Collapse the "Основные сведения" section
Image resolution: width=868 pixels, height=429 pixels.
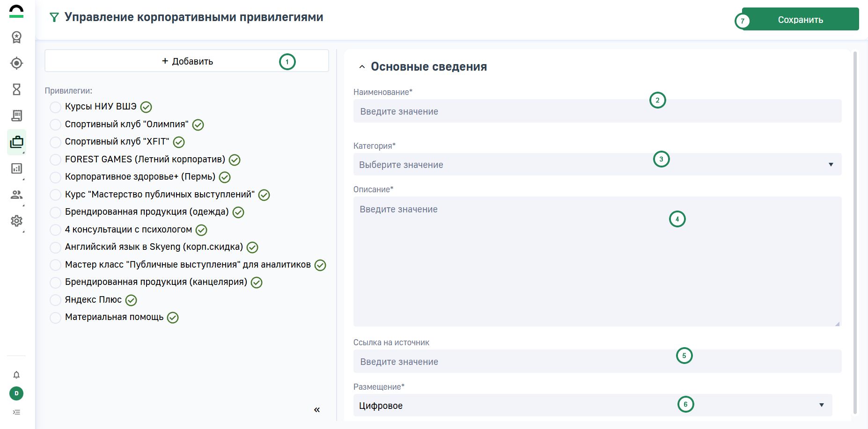coord(362,67)
